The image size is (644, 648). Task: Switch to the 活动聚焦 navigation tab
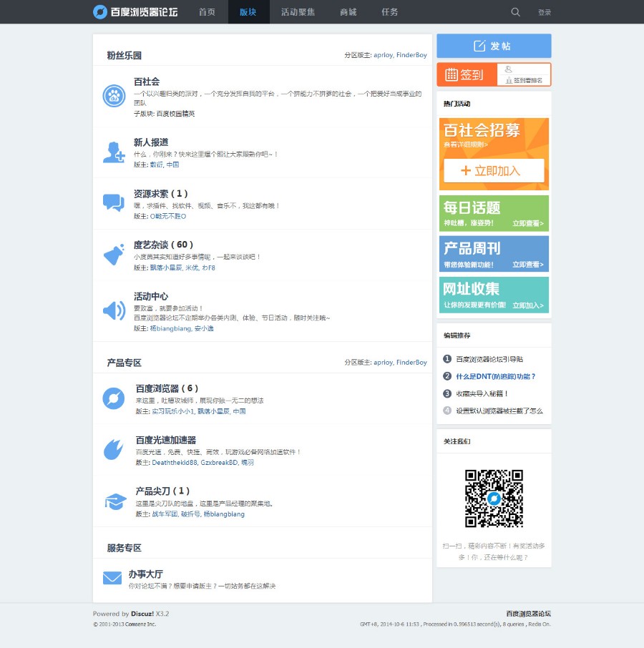pos(298,12)
